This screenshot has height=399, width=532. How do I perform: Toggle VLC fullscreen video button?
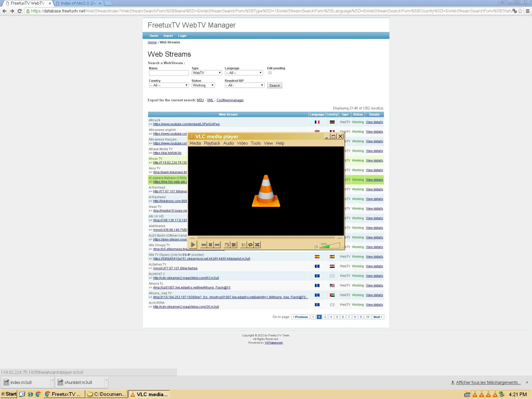[x=227, y=245]
